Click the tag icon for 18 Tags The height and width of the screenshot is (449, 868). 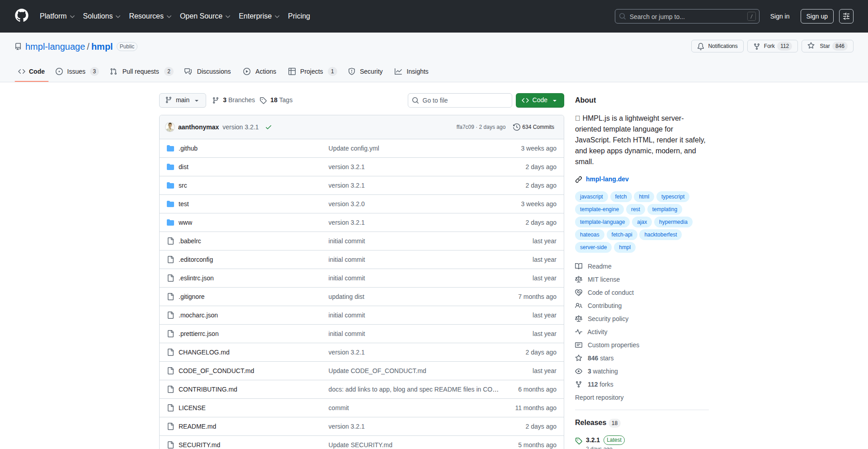tap(263, 100)
